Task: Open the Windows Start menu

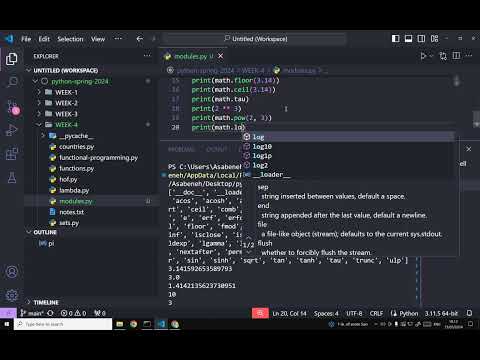Action: [x=7, y=324]
